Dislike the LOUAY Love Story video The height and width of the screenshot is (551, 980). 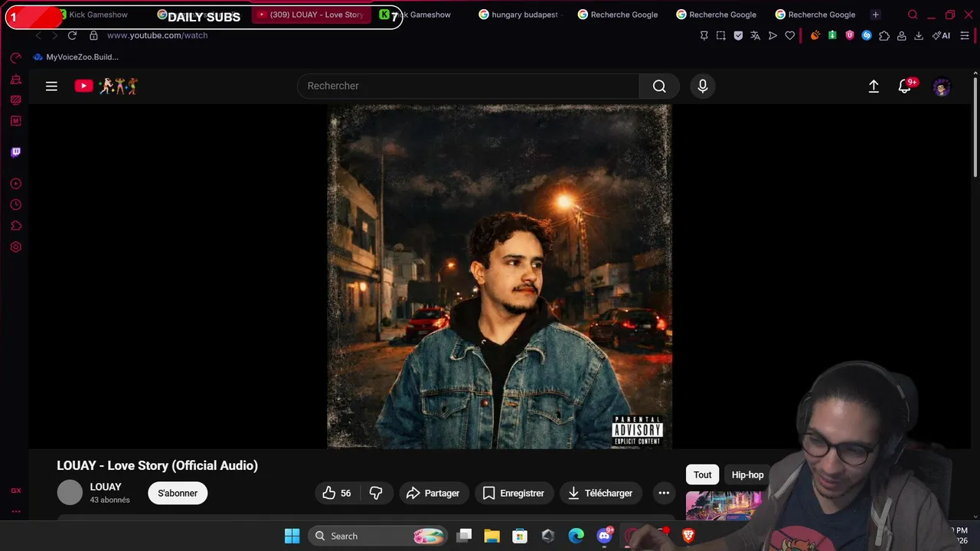pyautogui.click(x=376, y=493)
